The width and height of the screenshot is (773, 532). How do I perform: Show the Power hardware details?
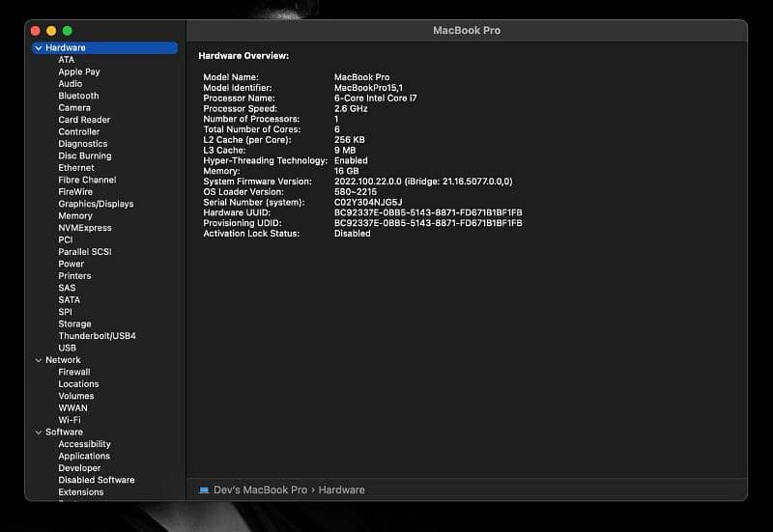pyautogui.click(x=71, y=264)
